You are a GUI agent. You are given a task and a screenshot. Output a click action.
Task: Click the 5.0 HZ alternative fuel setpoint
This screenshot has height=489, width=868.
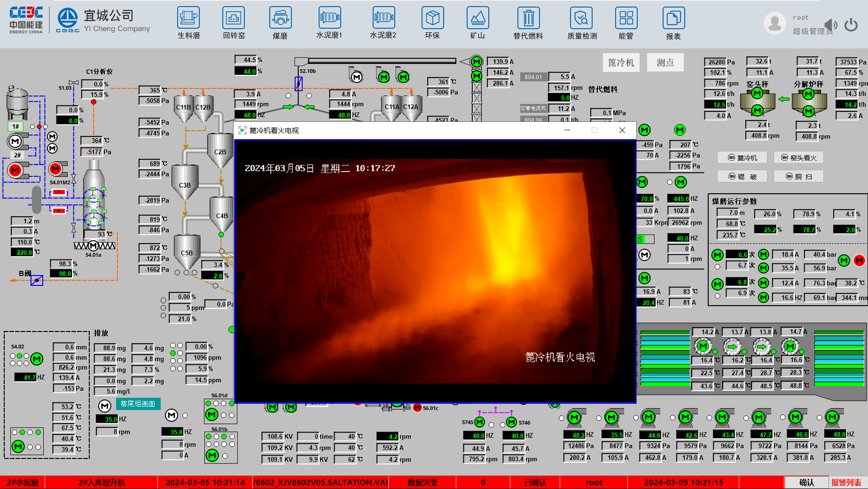click(560, 97)
